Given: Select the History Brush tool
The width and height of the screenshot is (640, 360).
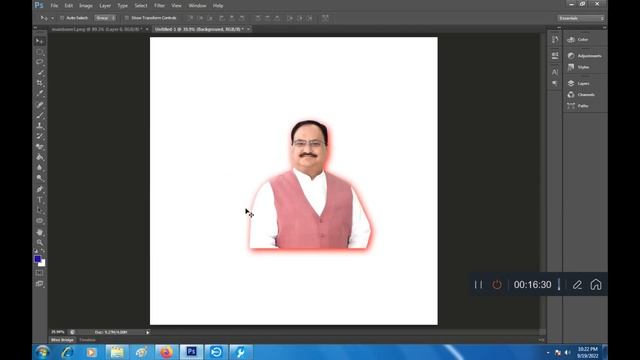Looking at the screenshot, I should click(40, 136).
